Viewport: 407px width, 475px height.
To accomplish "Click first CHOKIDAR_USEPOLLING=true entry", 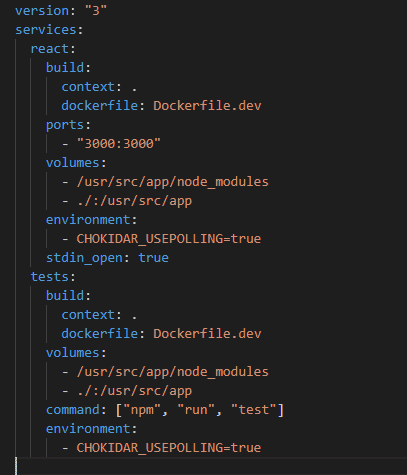I will (169, 239).
